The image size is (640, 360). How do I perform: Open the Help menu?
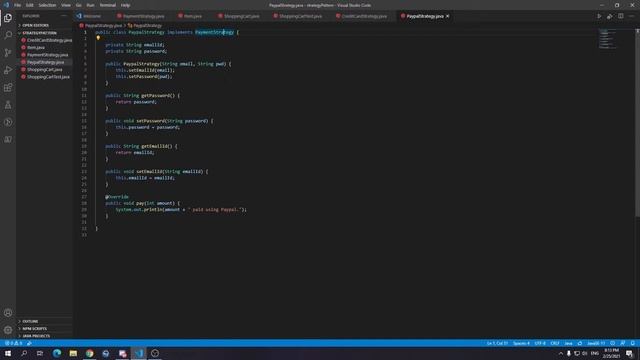(x=125, y=5)
